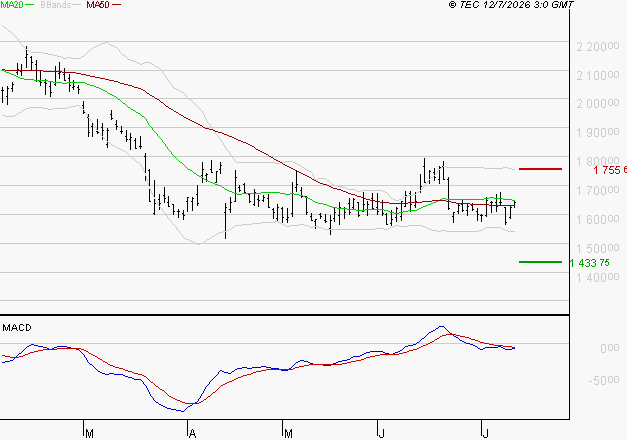Viewport: 627px width, 440px height.
Task: Click the TEC copyright timestamp text
Action: tap(511, 5)
